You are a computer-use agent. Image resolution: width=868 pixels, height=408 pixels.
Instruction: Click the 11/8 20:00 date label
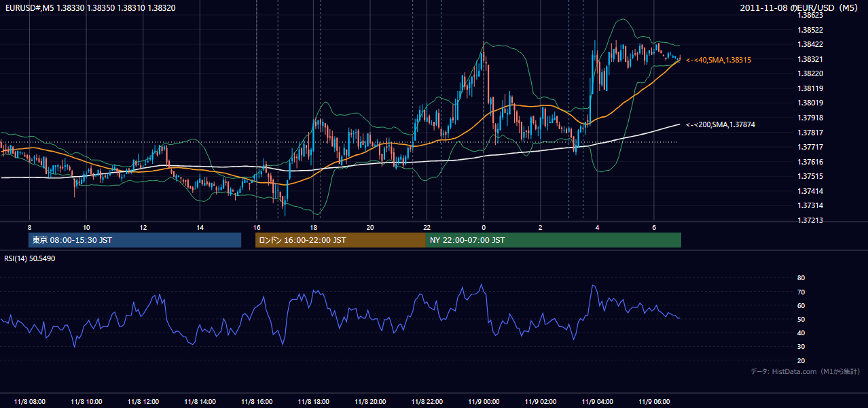(369, 402)
